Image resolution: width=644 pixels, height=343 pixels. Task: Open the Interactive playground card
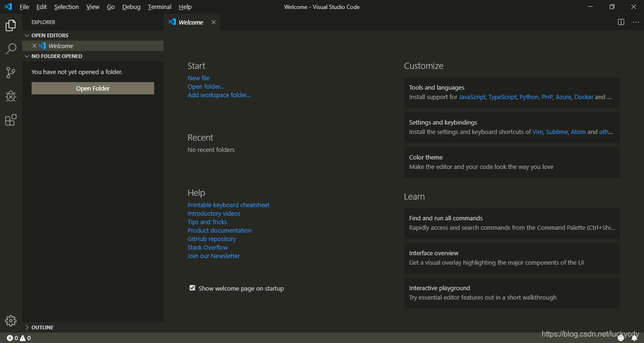(512, 293)
